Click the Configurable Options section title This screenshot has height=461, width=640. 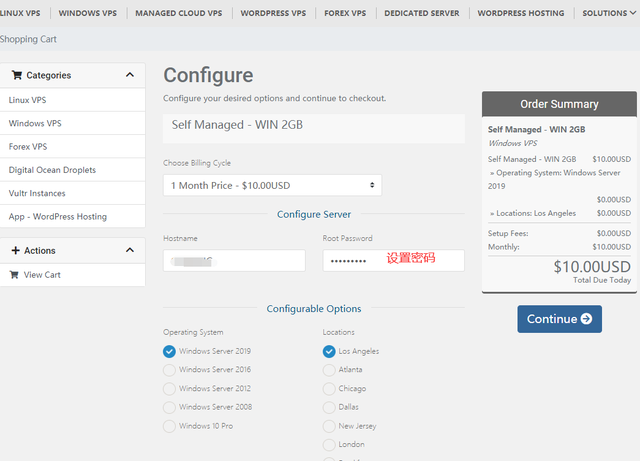point(314,309)
